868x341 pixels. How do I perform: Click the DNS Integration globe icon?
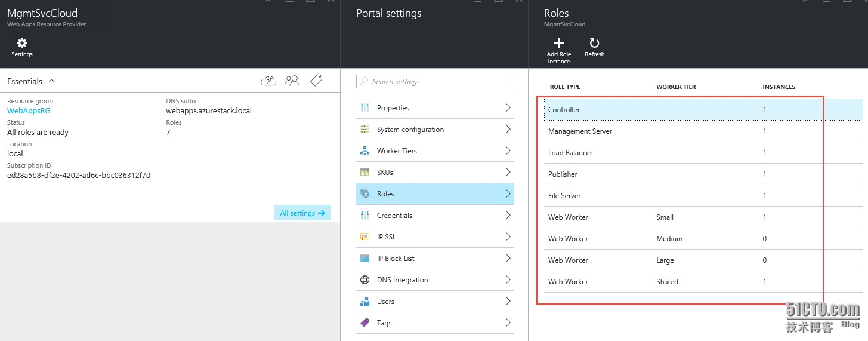coord(365,280)
